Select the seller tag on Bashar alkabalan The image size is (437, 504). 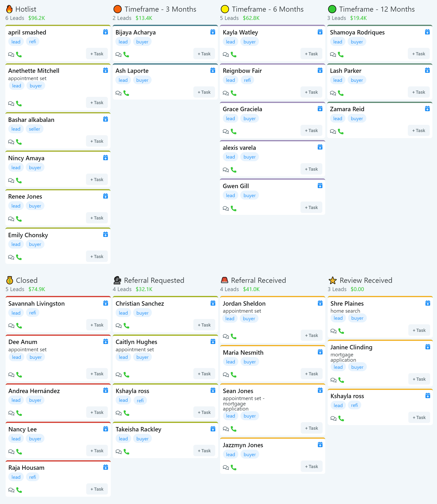[x=34, y=129]
